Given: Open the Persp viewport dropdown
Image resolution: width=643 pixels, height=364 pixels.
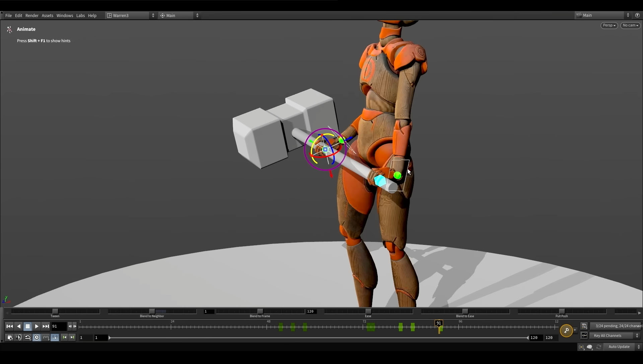Looking at the screenshot, I should pyautogui.click(x=609, y=25).
